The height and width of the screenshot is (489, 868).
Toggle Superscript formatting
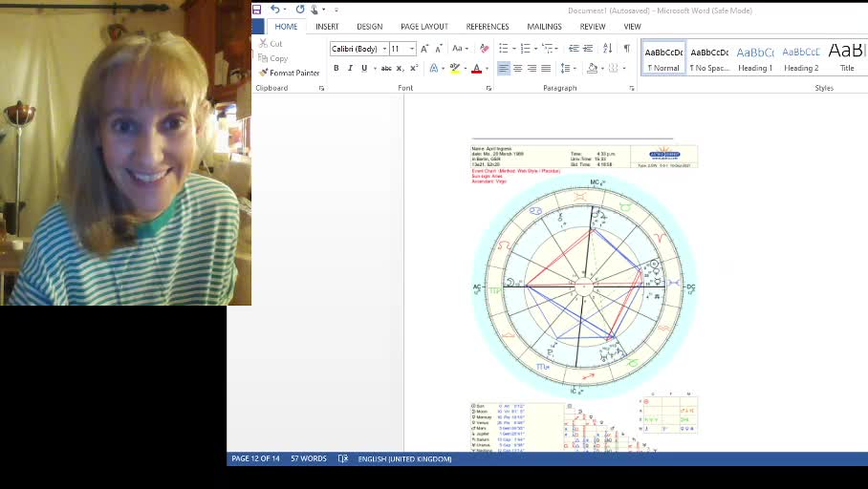click(414, 68)
